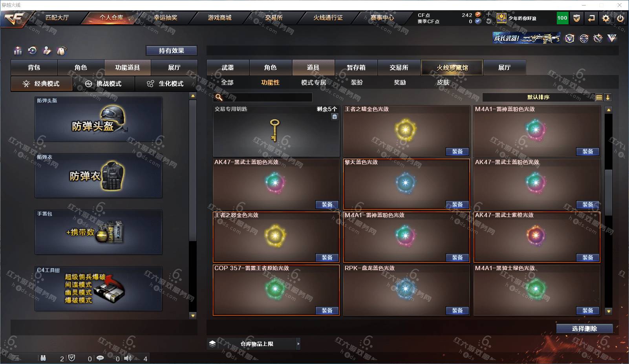Click the list view icon beside 默认排序
Viewport: 629px width, 364px height.
tap(599, 97)
